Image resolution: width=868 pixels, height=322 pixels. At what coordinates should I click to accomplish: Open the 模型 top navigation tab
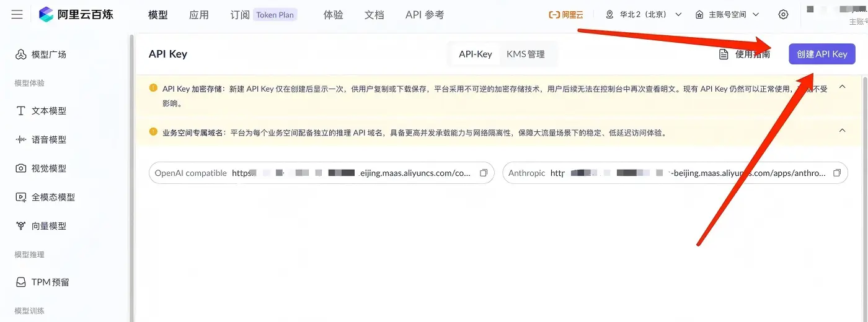point(158,15)
